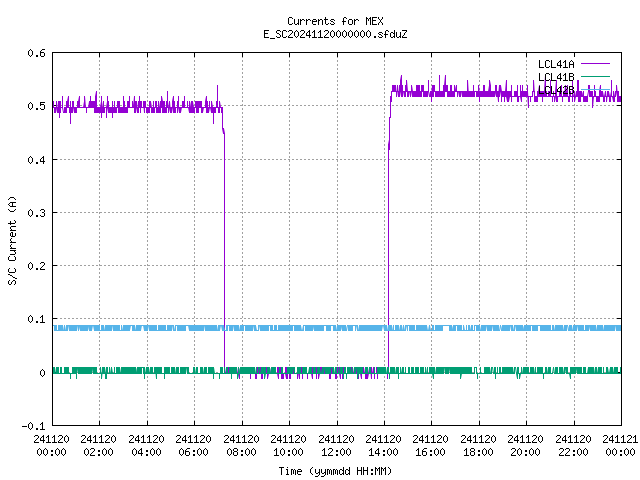Click the light blue LCL42B trace near 0.08 A

tap(337, 328)
